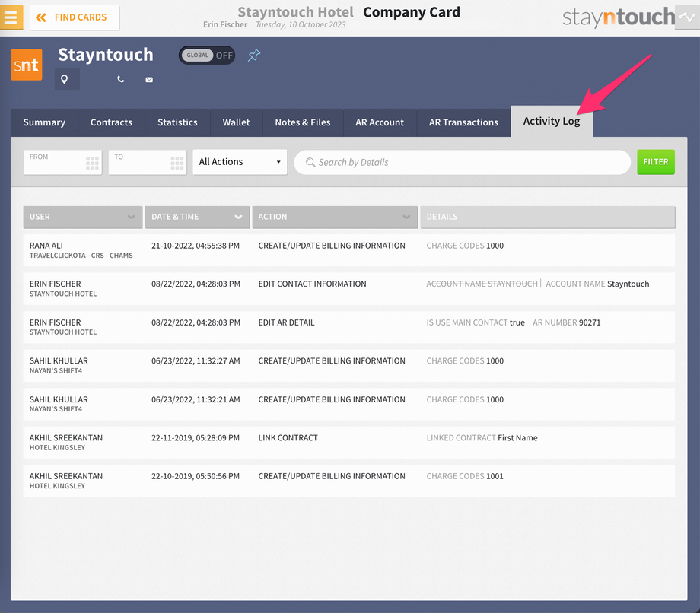Open the All Actions dropdown
Image resolution: width=700 pixels, height=613 pixels.
[240, 162]
